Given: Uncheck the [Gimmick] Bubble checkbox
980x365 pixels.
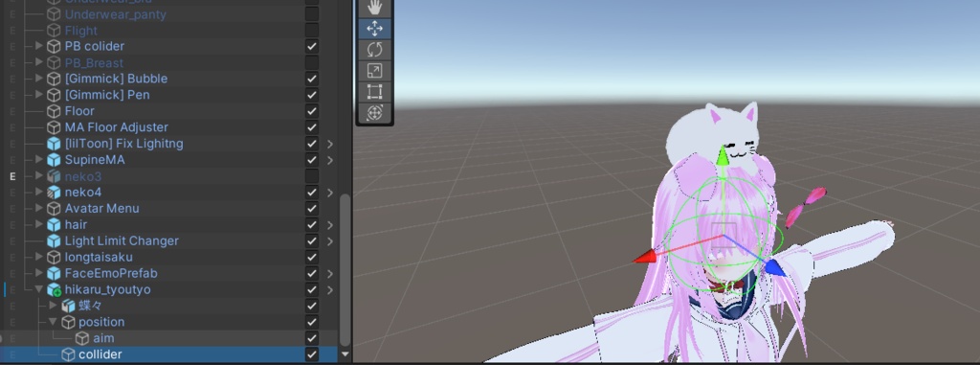Looking at the screenshot, I should click(x=311, y=79).
